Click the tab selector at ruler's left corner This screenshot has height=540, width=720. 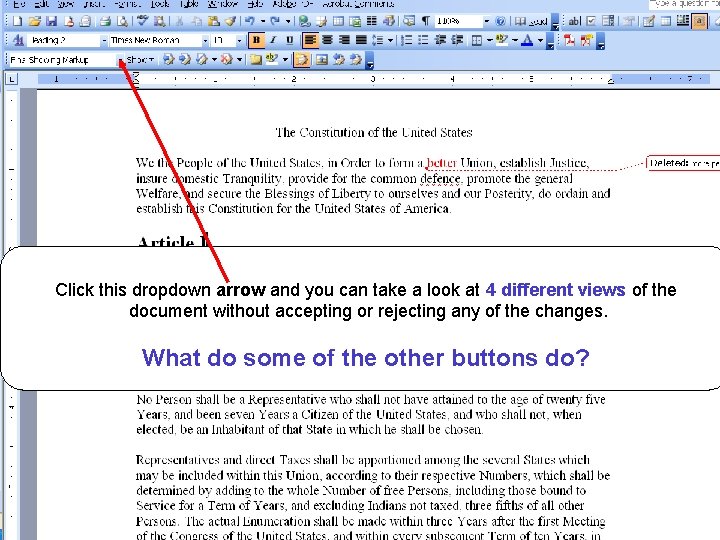point(11,79)
